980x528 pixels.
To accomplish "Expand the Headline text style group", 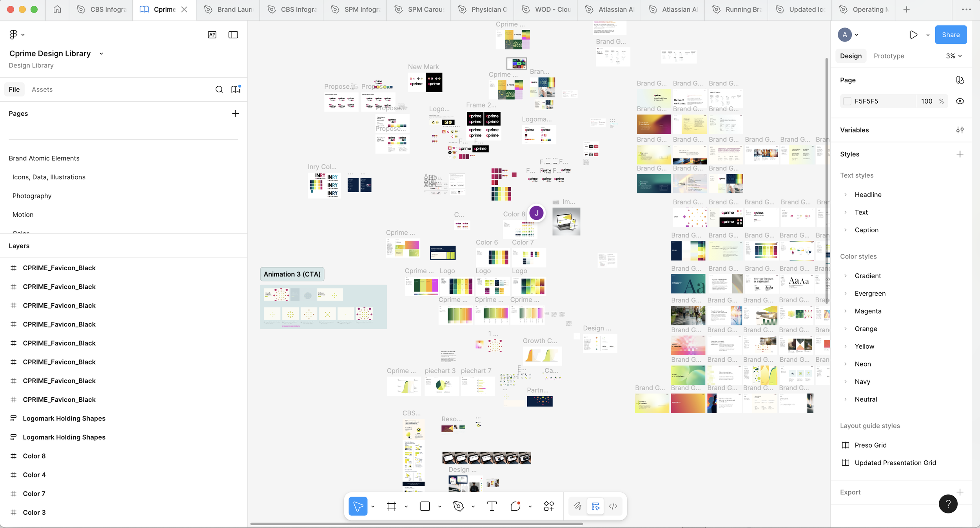I will pos(846,195).
